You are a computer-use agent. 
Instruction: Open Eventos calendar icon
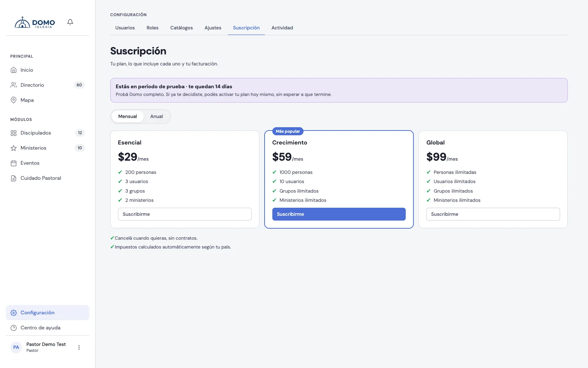tap(14, 163)
